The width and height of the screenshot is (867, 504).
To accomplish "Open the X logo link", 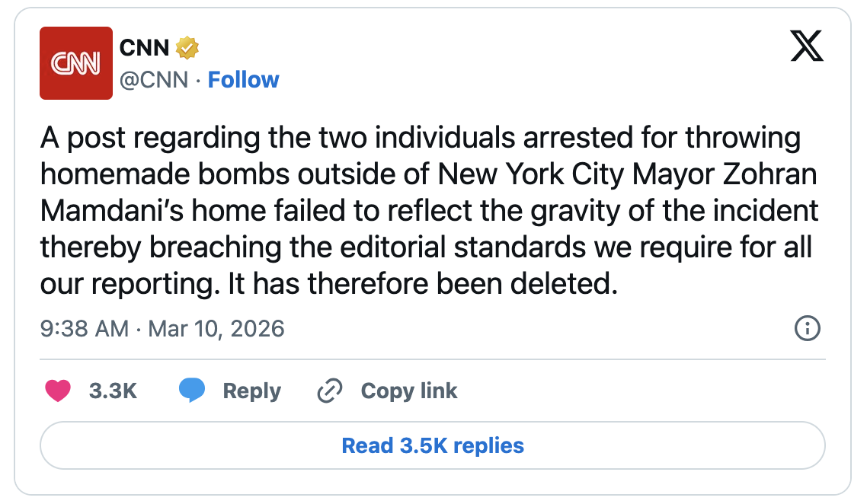I will (x=807, y=47).
